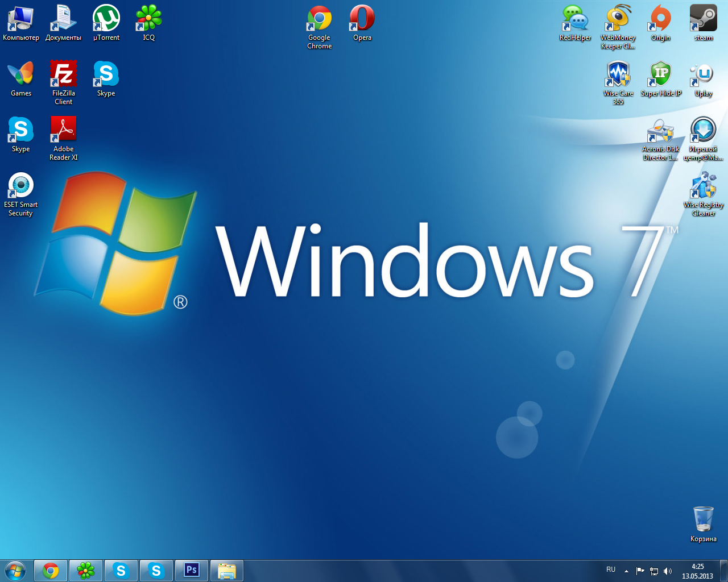
Task: Open the RU input language indicator
Action: point(611,569)
